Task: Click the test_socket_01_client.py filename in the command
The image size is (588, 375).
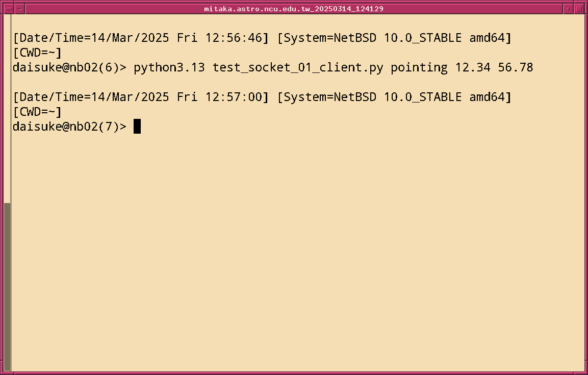Action: click(298, 67)
